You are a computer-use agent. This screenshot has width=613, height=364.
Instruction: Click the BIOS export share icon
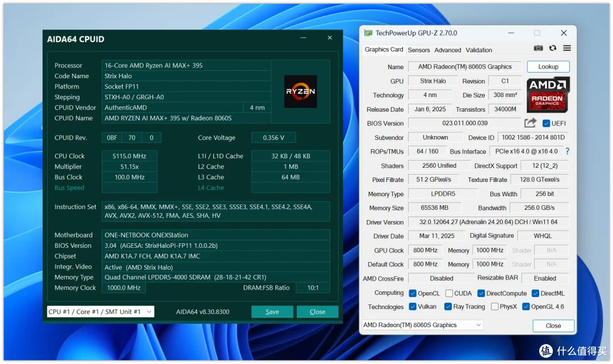pos(530,123)
